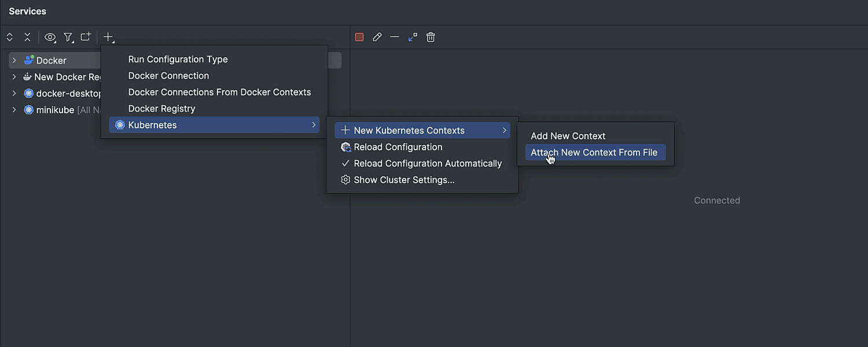The width and height of the screenshot is (868, 347).
Task: Click Open in New Tab icon
Action: (86, 37)
